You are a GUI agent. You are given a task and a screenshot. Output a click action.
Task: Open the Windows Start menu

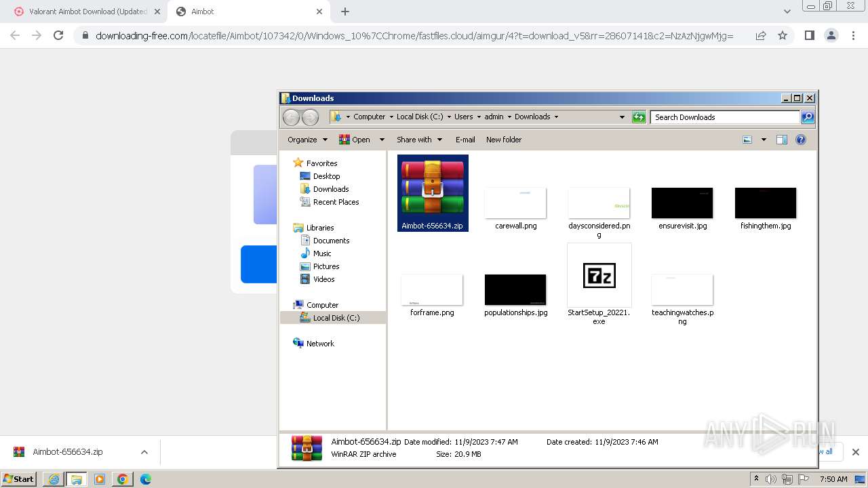coord(19,479)
